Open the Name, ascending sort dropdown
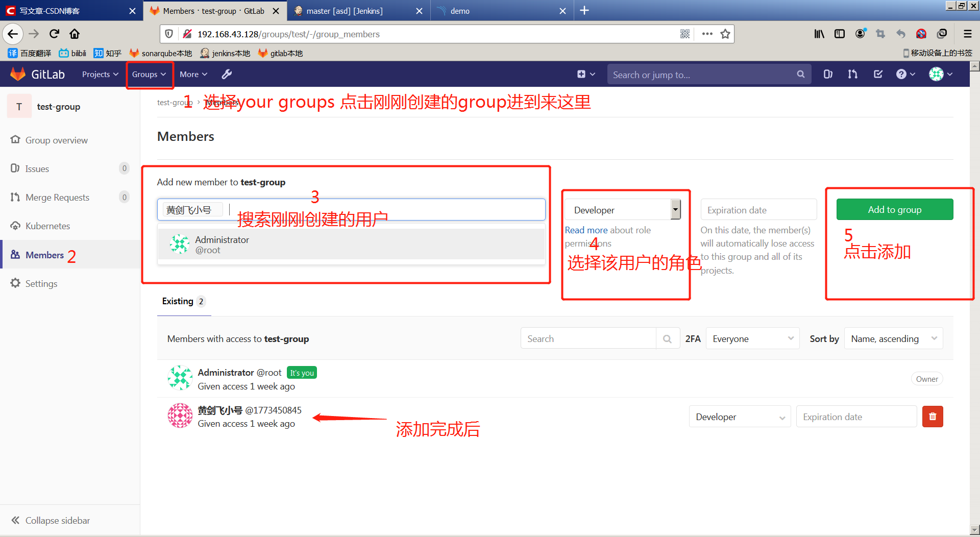Image resolution: width=980 pixels, height=537 pixels. click(x=893, y=338)
